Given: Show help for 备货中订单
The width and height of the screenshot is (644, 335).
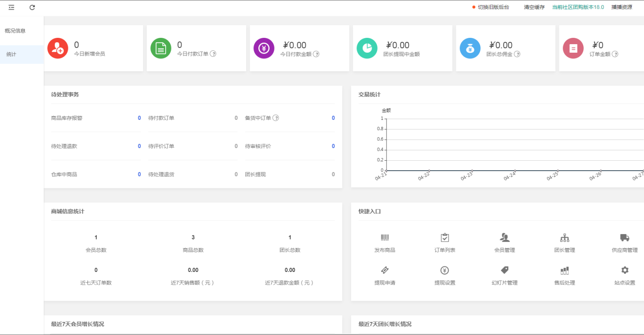Looking at the screenshot, I should coord(276,118).
